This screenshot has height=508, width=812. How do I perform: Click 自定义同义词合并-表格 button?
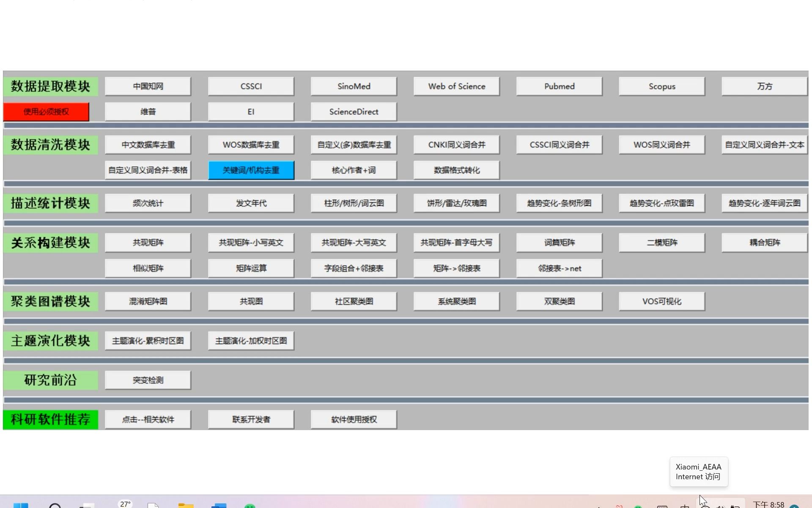(x=148, y=170)
